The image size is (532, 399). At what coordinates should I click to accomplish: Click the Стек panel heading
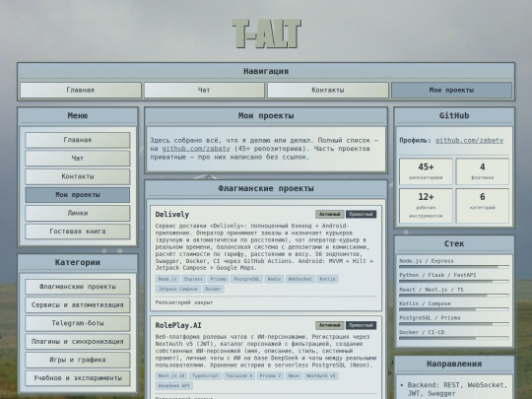click(x=454, y=243)
